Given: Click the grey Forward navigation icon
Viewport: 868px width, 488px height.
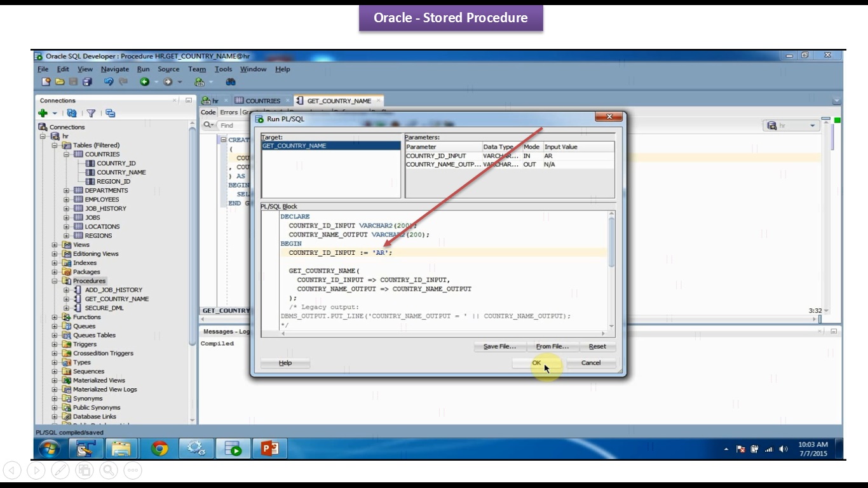Looking at the screenshot, I should [168, 81].
